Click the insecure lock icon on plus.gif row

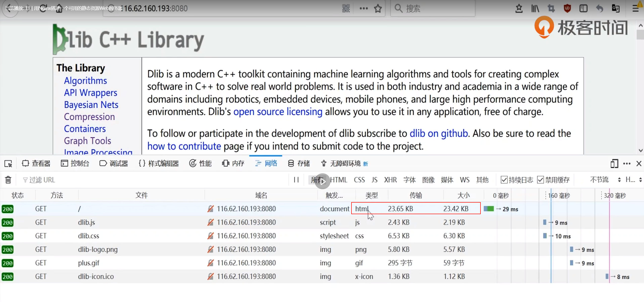(210, 263)
